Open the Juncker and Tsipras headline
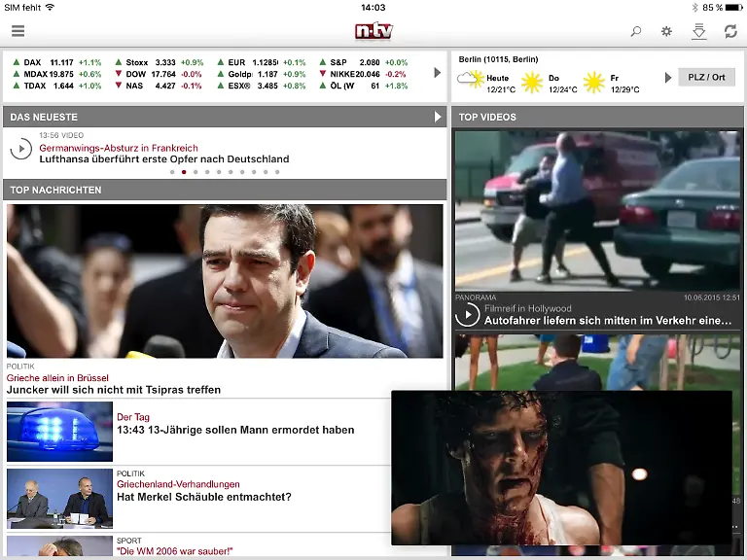The height and width of the screenshot is (560, 747). click(114, 390)
